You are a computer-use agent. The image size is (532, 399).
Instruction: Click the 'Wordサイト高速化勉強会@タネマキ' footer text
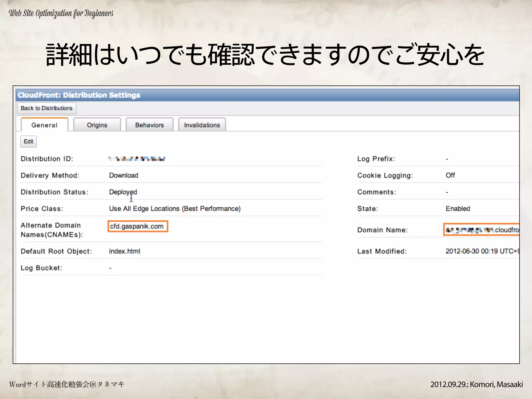(x=67, y=384)
